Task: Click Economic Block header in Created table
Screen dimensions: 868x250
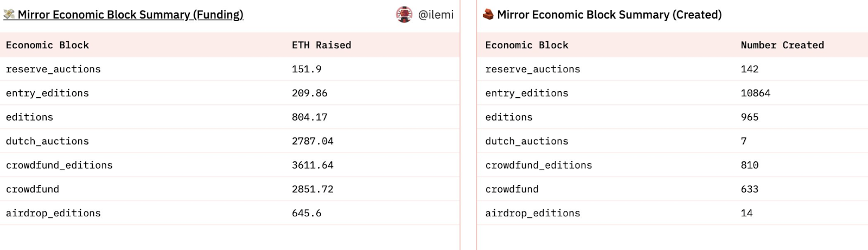Action: (526, 45)
